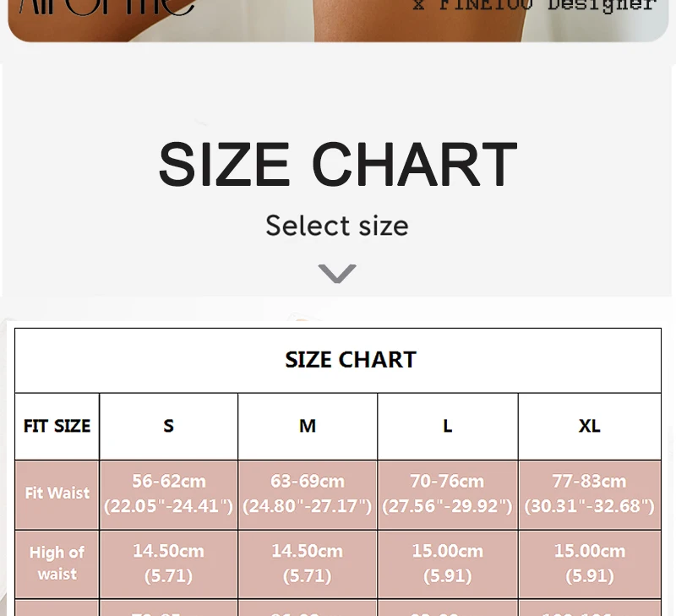Select the 77-83cm waist cell
The height and width of the screenshot is (616, 676).
tap(589, 493)
